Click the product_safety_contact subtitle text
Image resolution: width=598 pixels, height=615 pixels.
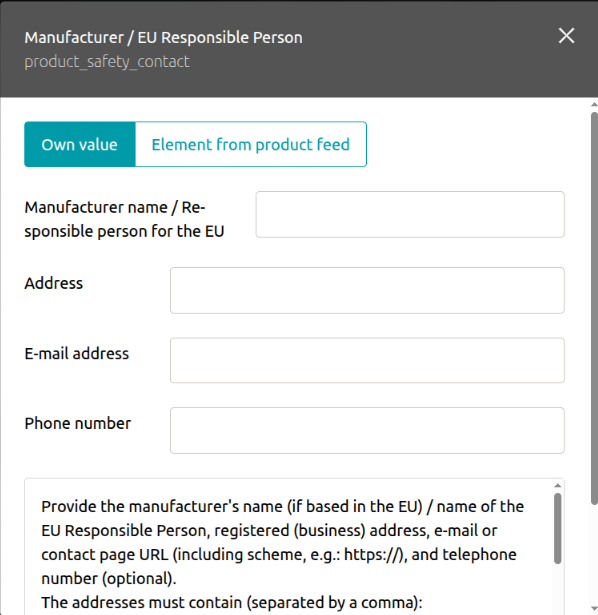tap(107, 62)
